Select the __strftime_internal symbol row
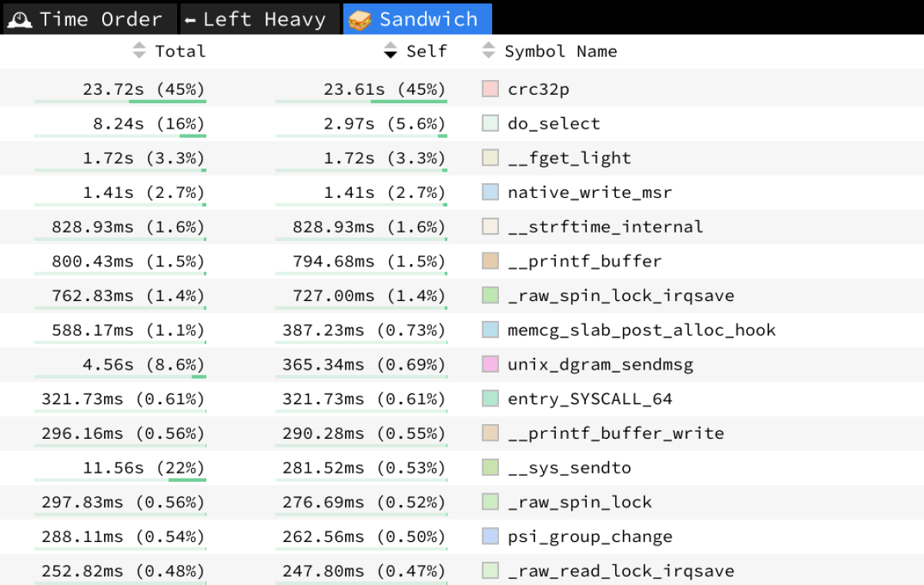 tap(605, 226)
